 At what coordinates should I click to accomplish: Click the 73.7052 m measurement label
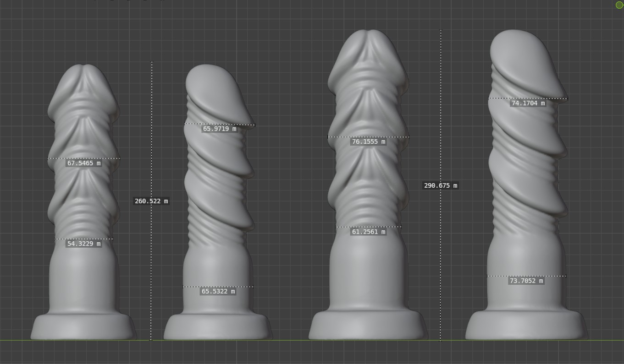pyautogui.click(x=526, y=281)
